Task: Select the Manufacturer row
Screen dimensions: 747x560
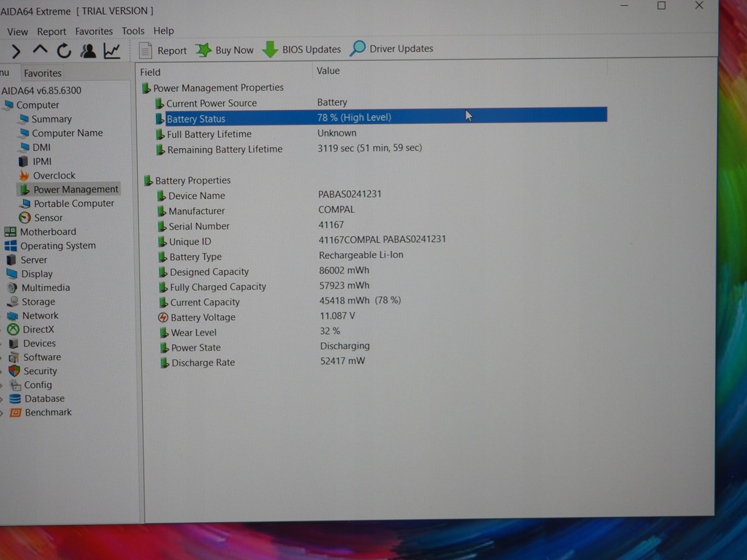Action: point(381,210)
